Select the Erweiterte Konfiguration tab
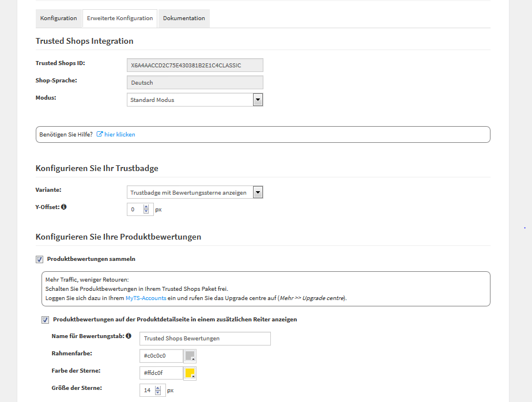 coord(119,18)
